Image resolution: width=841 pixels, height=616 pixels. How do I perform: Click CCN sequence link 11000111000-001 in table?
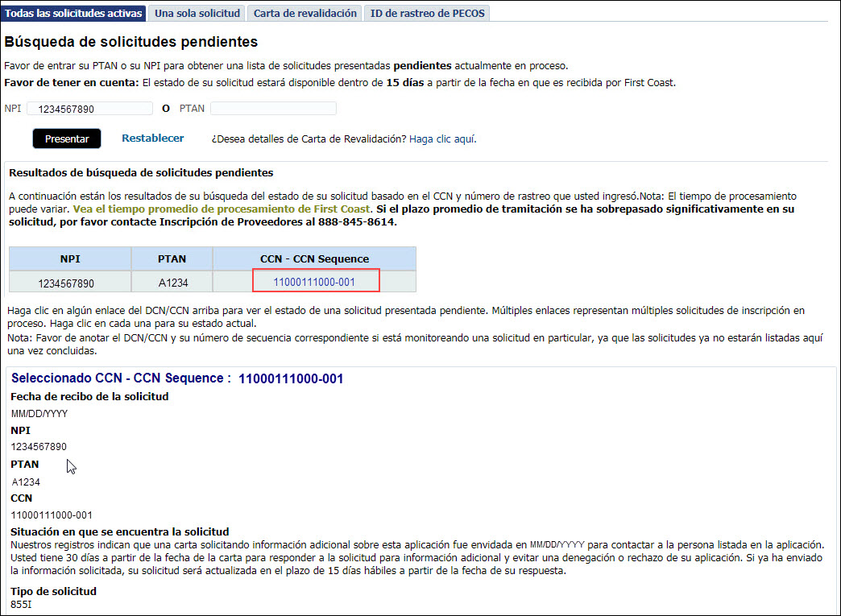pos(316,281)
